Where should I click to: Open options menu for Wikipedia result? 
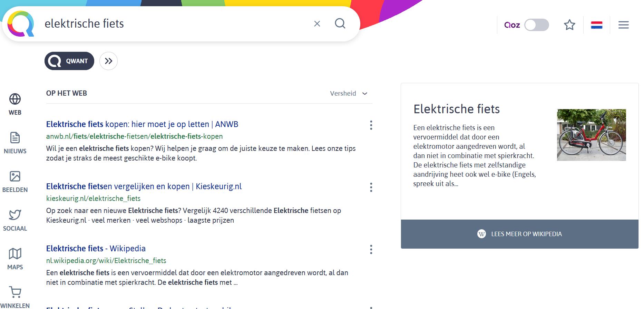point(371,249)
